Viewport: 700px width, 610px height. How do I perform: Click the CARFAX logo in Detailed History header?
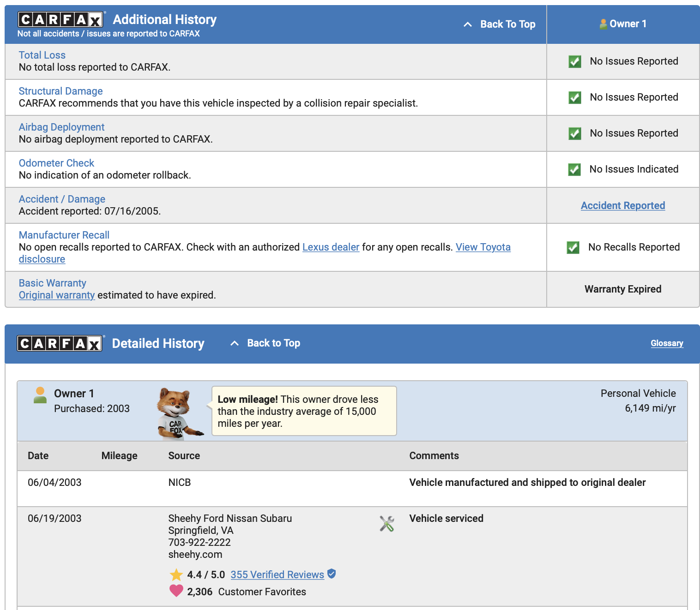[60, 343]
